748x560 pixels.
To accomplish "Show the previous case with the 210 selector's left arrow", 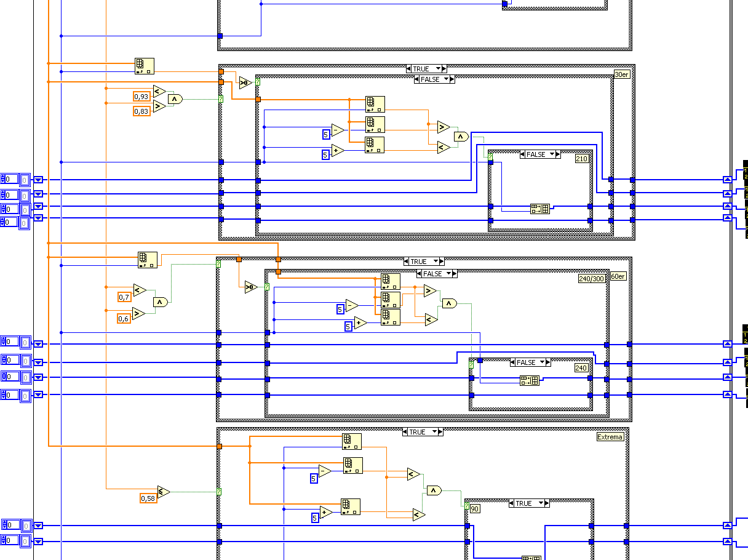I will pos(522,154).
